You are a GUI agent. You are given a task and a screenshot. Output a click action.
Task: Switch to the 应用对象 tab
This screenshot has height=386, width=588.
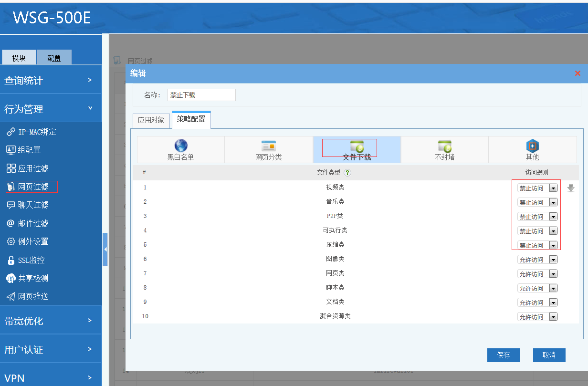click(x=151, y=120)
